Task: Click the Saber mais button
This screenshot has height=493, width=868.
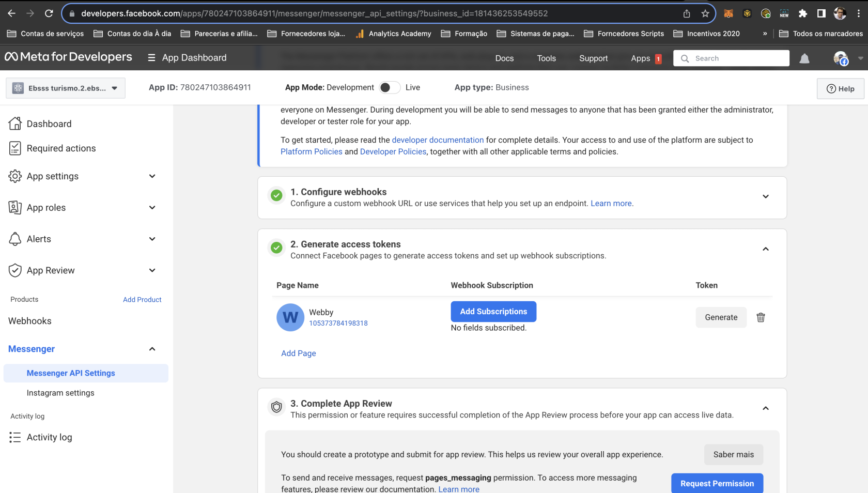Action: (734, 455)
